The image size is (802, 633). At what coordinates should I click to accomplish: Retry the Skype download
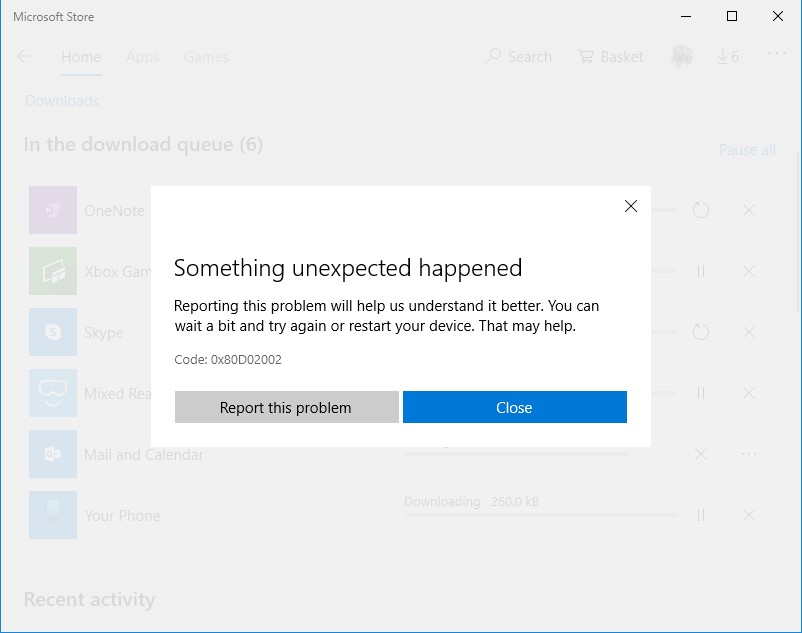tap(701, 332)
